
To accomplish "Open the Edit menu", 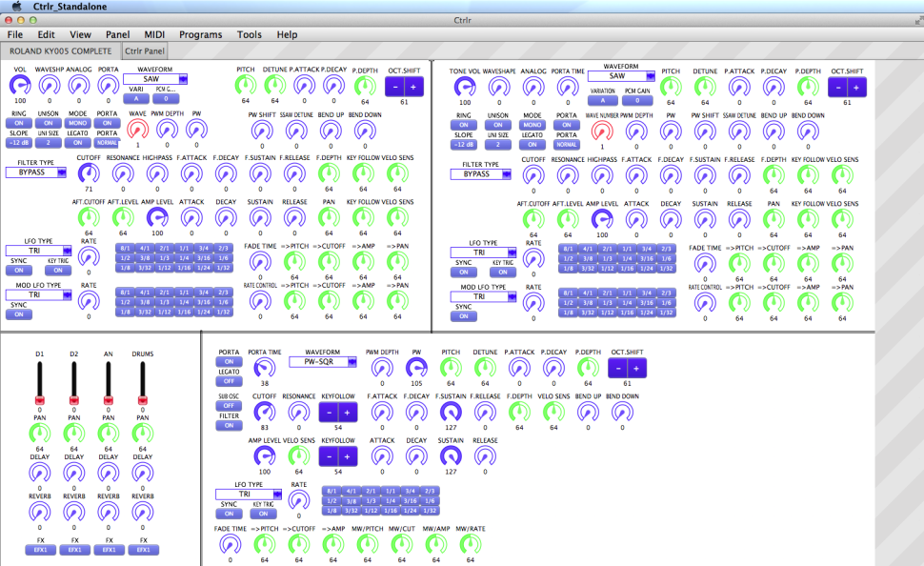I will pyautogui.click(x=46, y=34).
